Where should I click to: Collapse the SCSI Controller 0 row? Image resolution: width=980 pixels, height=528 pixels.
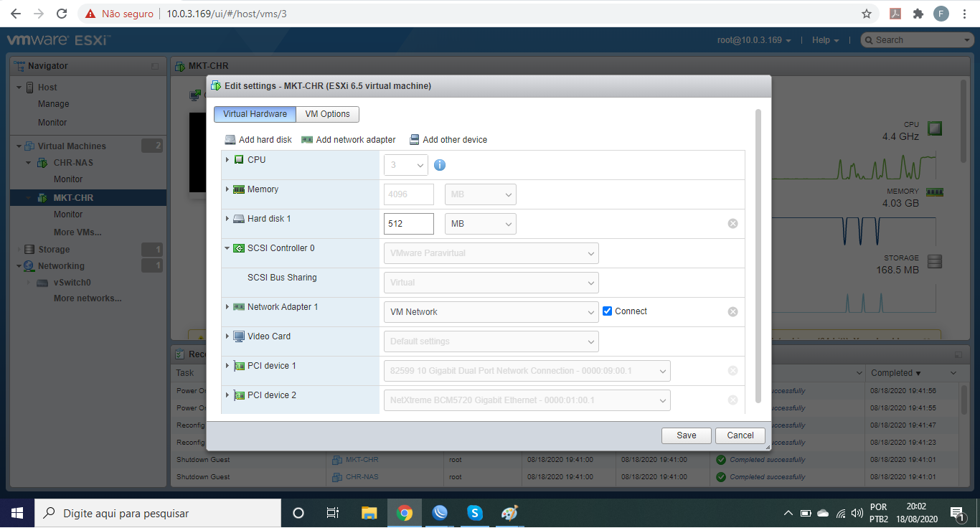click(227, 248)
